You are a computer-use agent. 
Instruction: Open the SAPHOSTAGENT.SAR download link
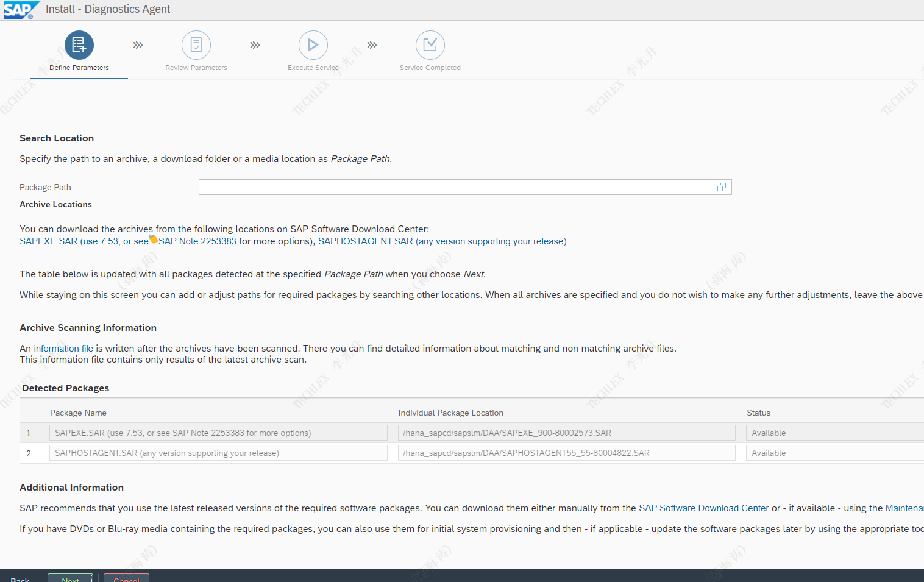(x=442, y=241)
